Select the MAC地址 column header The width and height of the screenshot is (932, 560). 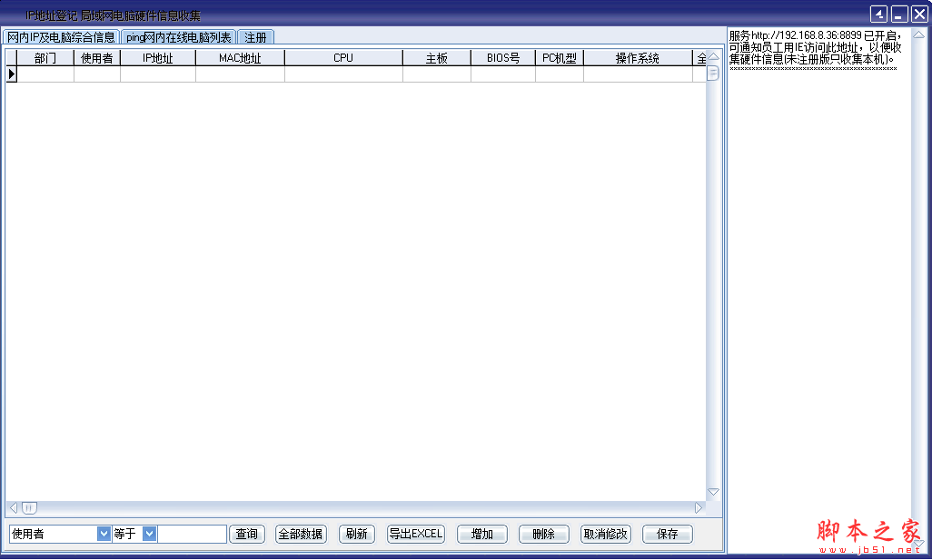point(239,57)
